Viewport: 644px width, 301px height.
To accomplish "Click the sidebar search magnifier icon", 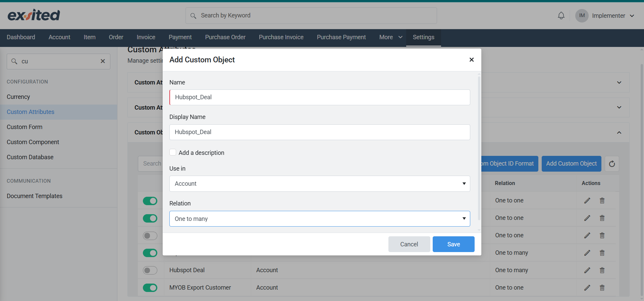I will point(14,61).
